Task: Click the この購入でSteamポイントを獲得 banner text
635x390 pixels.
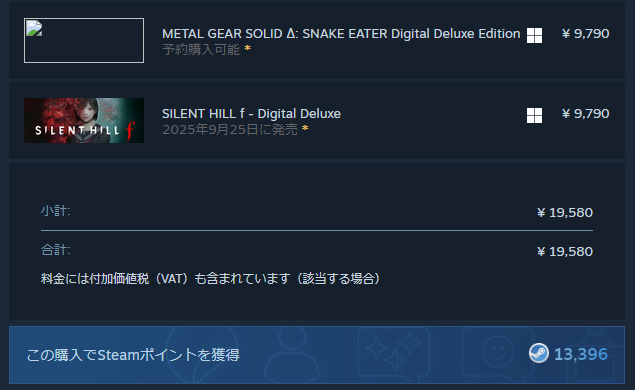Action: tap(133, 355)
